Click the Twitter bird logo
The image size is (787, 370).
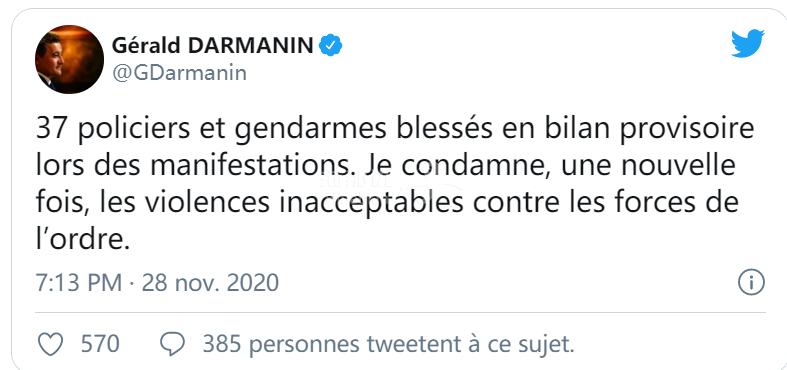coord(747,44)
